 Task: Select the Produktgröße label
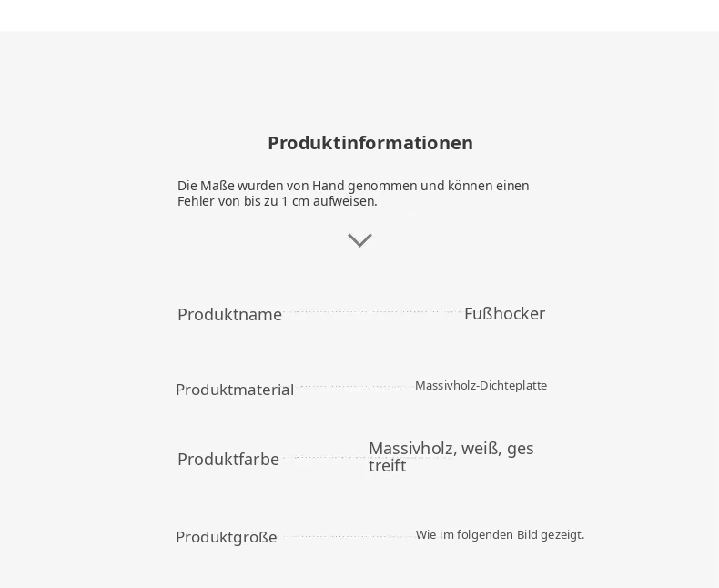pos(227,537)
